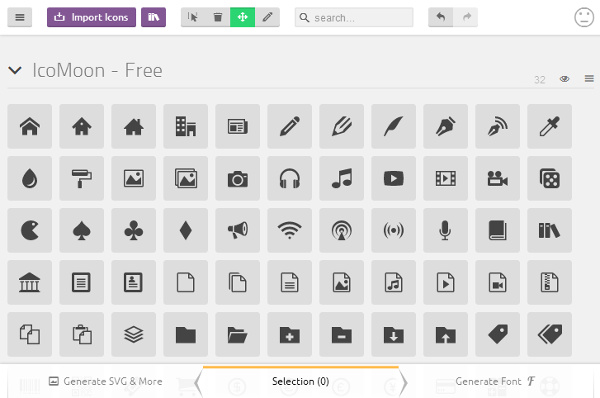This screenshot has width=600, height=398.
Task: Select the eyedropper icon
Action: (549, 126)
